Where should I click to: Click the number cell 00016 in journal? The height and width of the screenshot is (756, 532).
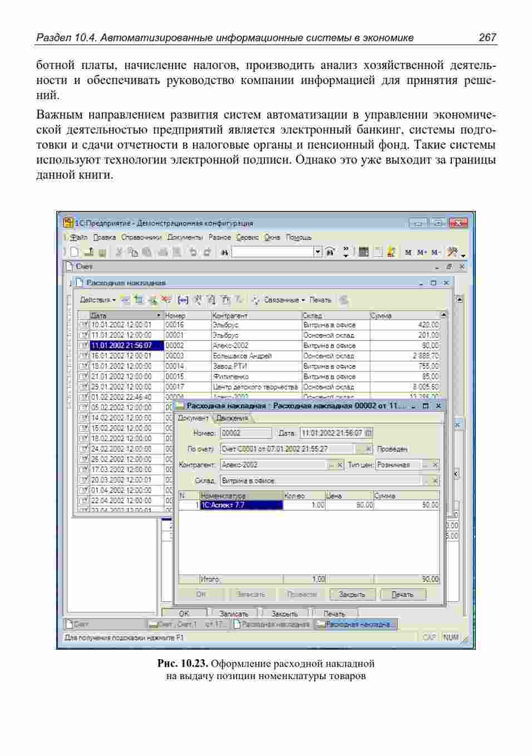click(x=188, y=325)
